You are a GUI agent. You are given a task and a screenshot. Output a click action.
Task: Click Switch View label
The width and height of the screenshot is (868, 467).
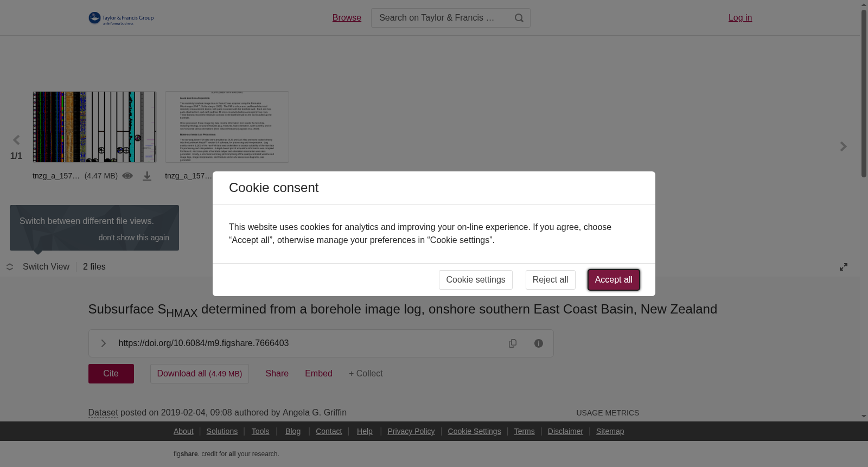(x=46, y=267)
